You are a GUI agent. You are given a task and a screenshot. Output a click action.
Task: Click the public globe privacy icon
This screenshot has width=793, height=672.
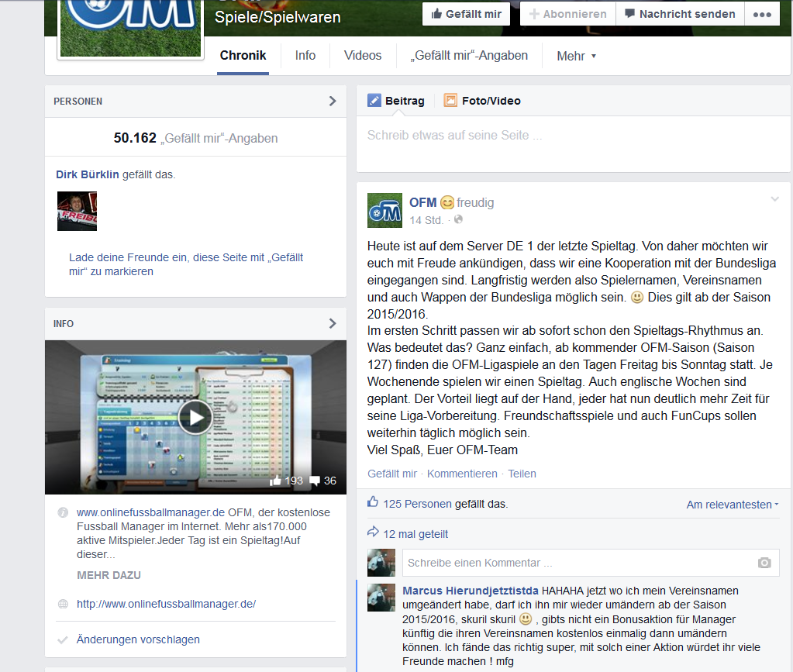point(458,219)
